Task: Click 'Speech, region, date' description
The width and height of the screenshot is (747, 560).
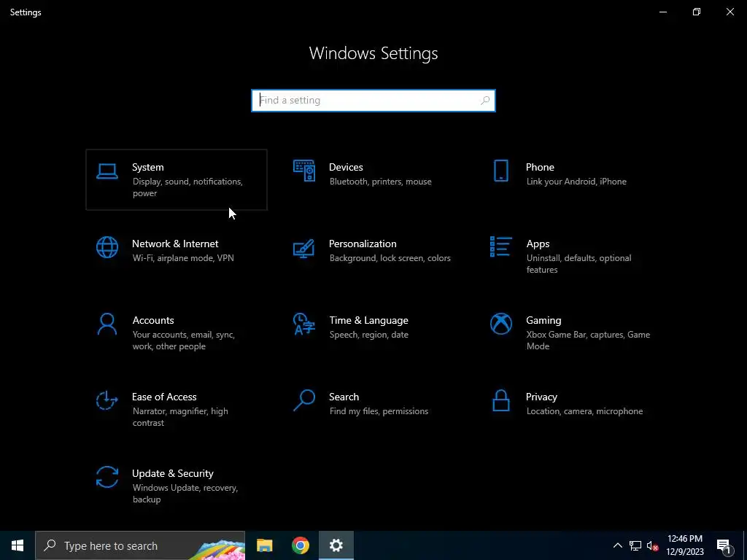Action: 368,335
